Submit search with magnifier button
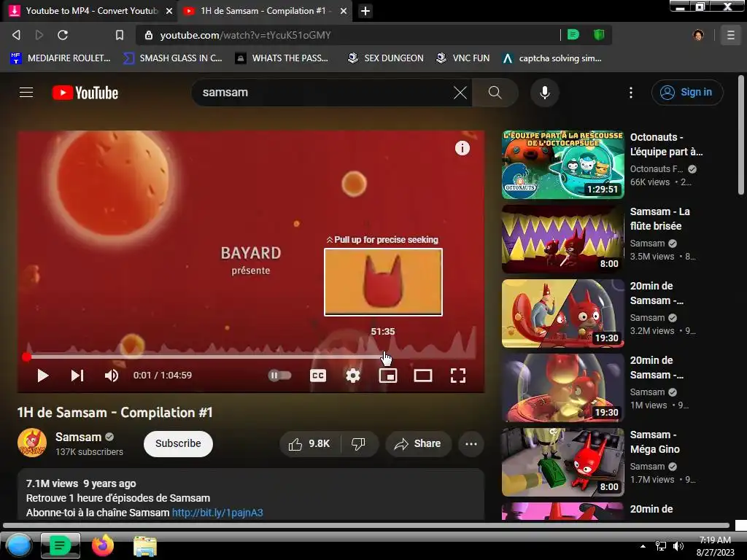Screen dimensions: 747x560 tap(495, 93)
